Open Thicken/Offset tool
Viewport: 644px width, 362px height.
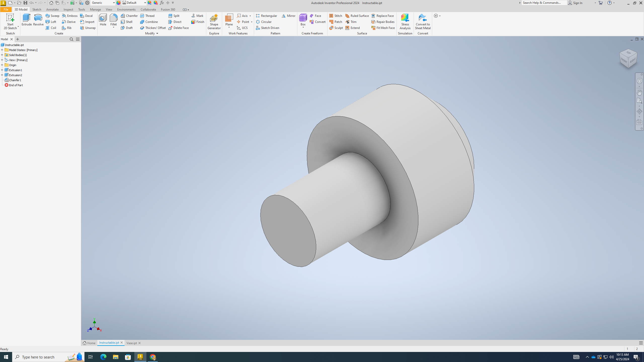[x=153, y=28]
